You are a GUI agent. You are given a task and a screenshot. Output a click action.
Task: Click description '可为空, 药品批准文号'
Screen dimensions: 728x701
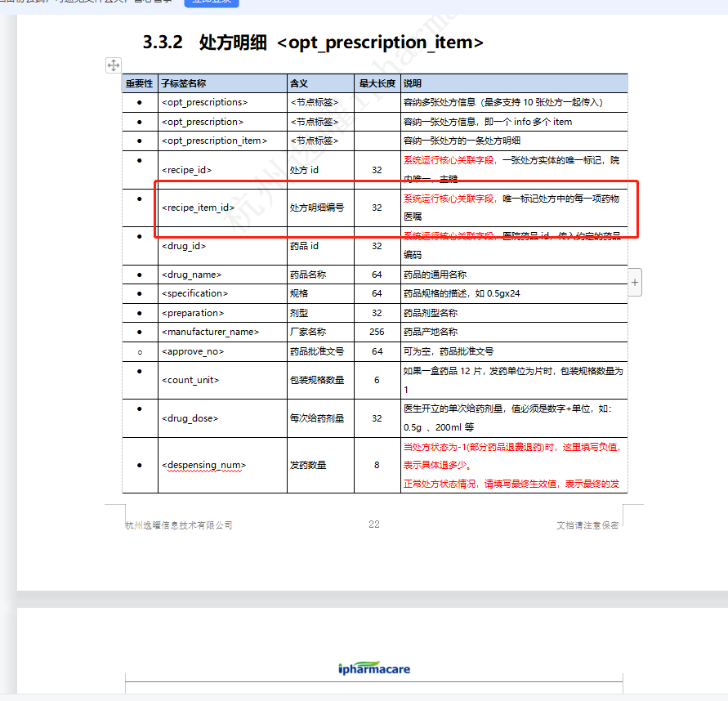pyautogui.click(x=449, y=351)
